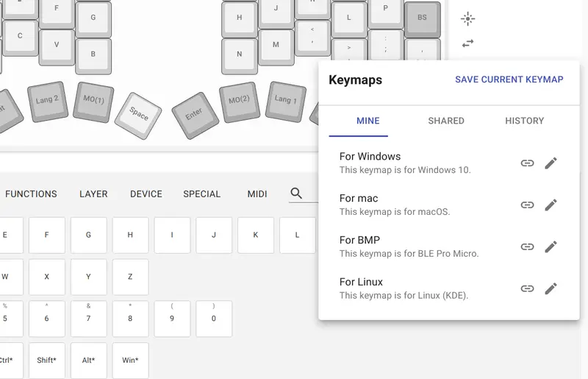Image resolution: width=588 pixels, height=379 pixels.
Task: Copy share link for the For Windows keymap
Action: pyautogui.click(x=527, y=163)
